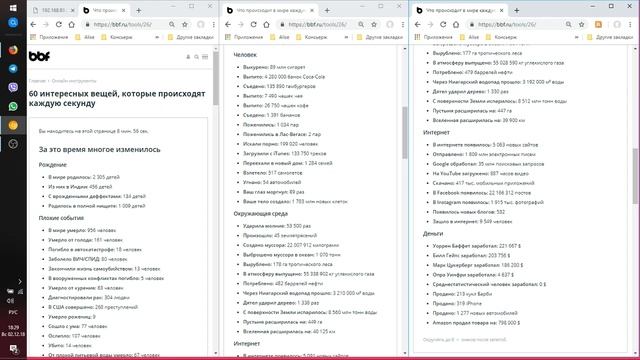Select the bbf tab in the left window
The image size is (640, 360).
[x=104, y=10]
